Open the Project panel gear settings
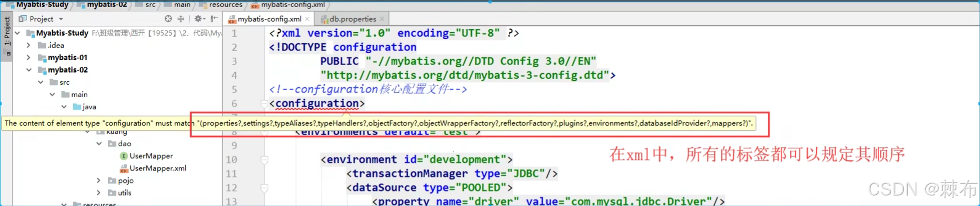The image size is (980, 206). pyautogui.click(x=198, y=19)
